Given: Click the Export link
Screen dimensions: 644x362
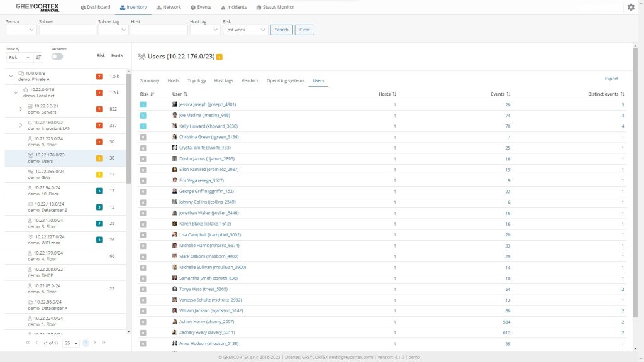Looking at the screenshot, I should click(611, 79).
